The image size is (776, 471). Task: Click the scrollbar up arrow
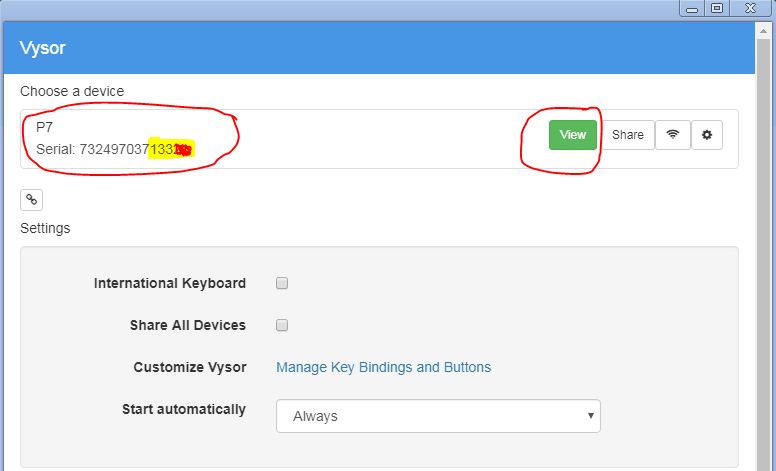pyautogui.click(x=763, y=31)
